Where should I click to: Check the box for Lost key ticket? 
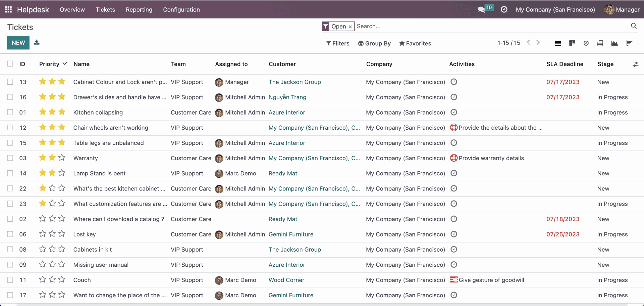[x=10, y=234]
